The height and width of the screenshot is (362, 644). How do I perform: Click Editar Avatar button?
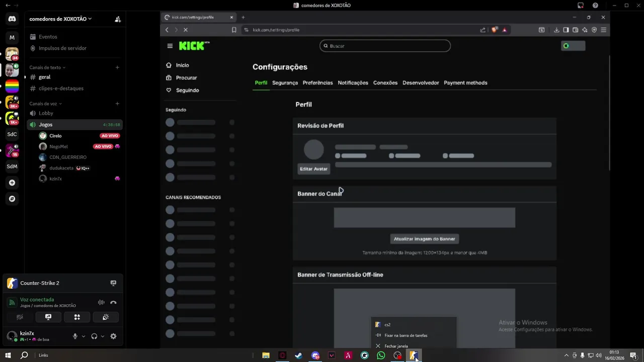(313, 169)
